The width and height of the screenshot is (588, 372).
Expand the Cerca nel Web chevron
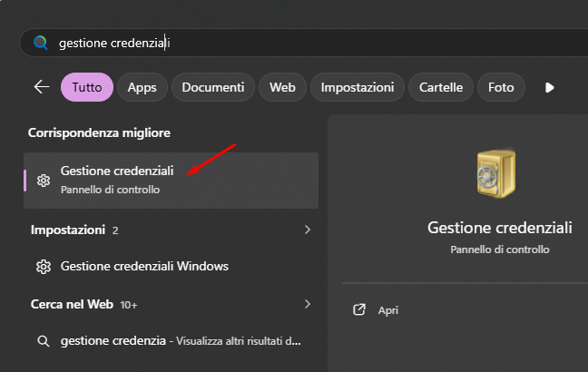[x=308, y=304]
